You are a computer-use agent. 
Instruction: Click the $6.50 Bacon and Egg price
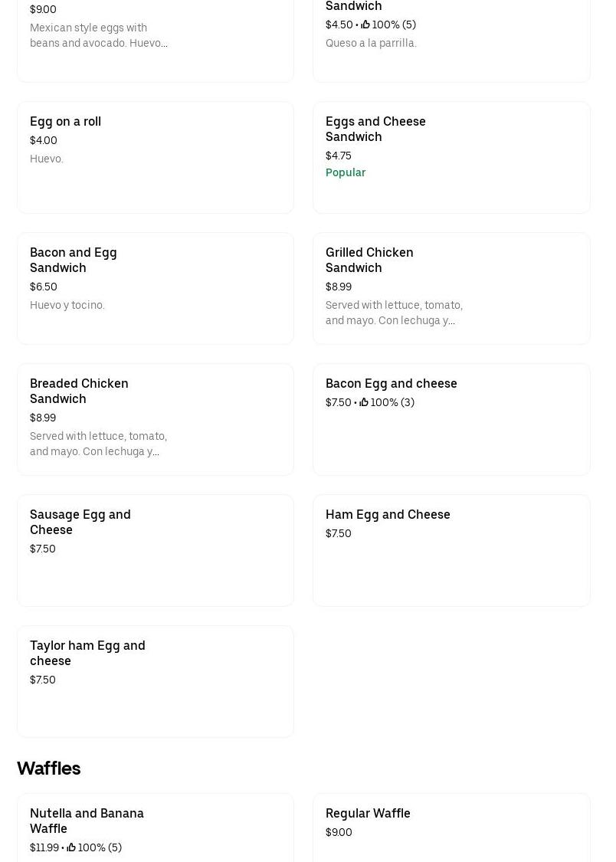(44, 287)
